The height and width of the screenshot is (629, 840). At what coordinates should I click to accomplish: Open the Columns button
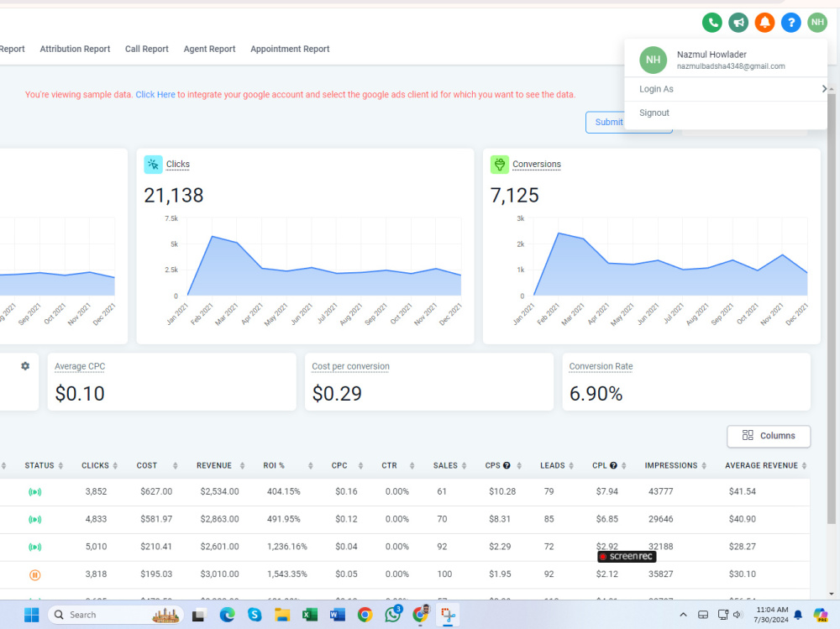point(769,436)
